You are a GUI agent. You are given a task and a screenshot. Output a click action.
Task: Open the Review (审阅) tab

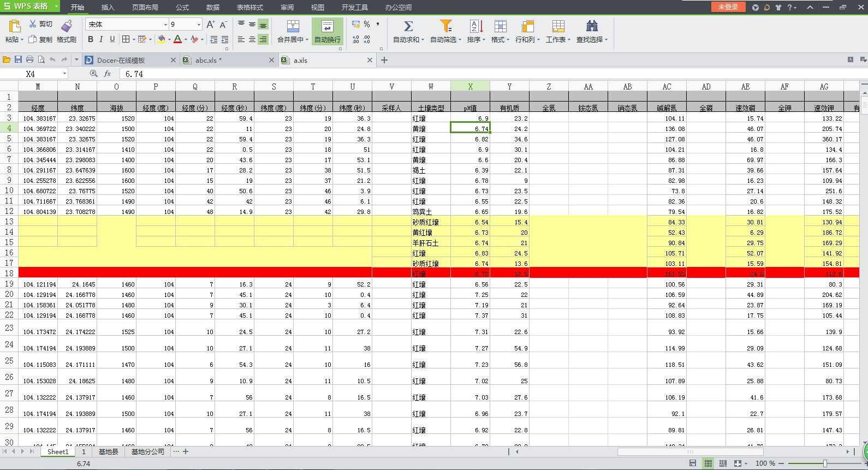tap(287, 7)
